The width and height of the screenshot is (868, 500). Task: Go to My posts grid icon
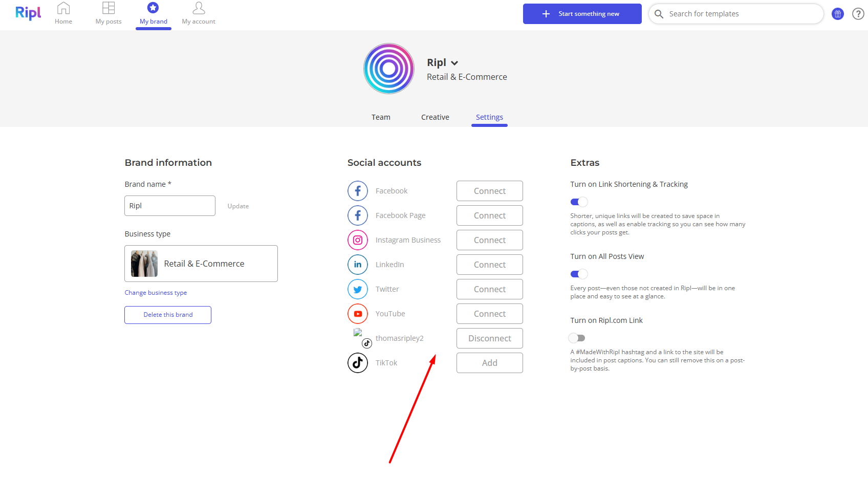click(108, 8)
